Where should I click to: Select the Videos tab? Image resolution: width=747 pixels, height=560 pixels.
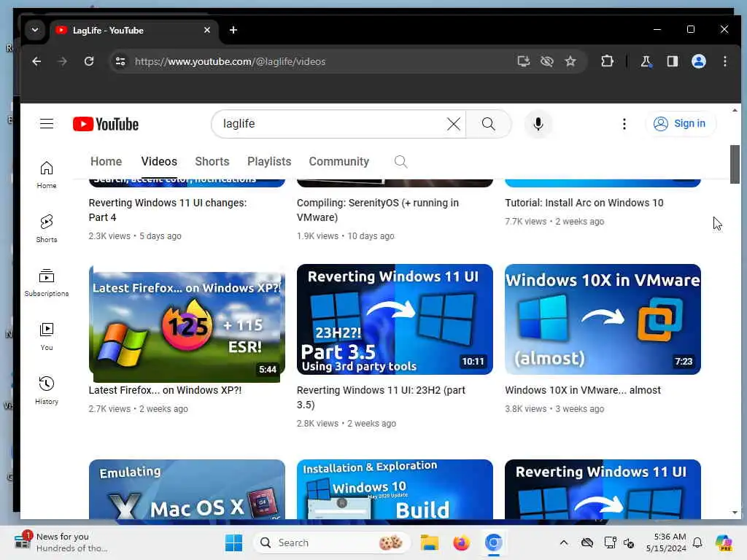(159, 161)
